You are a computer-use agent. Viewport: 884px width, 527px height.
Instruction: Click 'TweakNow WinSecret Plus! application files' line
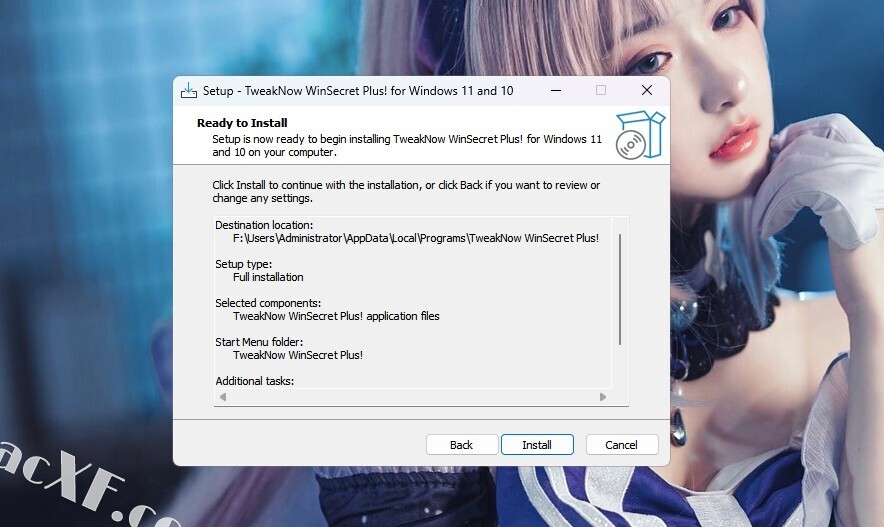[336, 316]
